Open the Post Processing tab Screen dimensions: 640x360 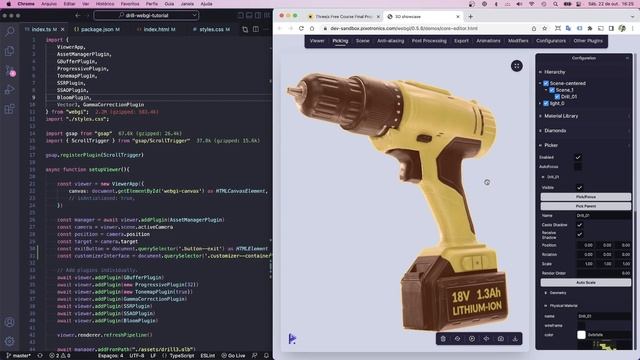click(x=429, y=41)
